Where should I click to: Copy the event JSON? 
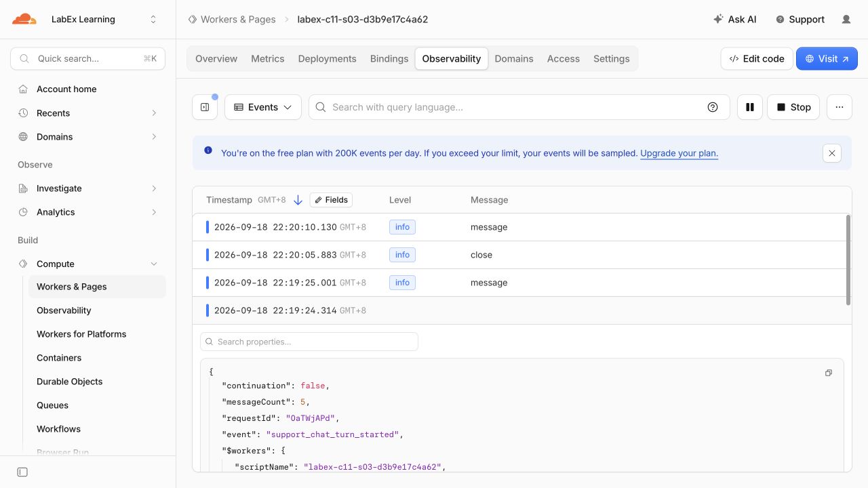coord(829,373)
